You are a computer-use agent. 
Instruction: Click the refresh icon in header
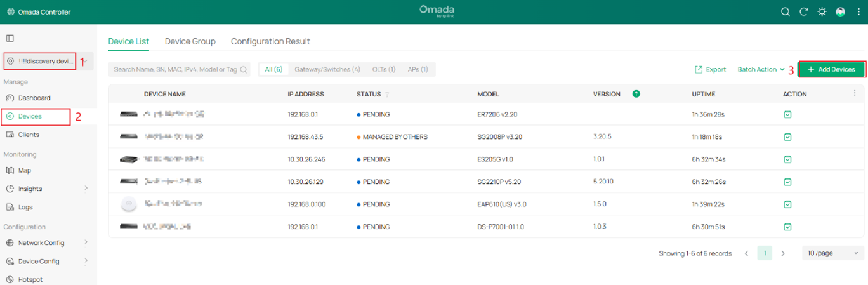[x=803, y=11]
